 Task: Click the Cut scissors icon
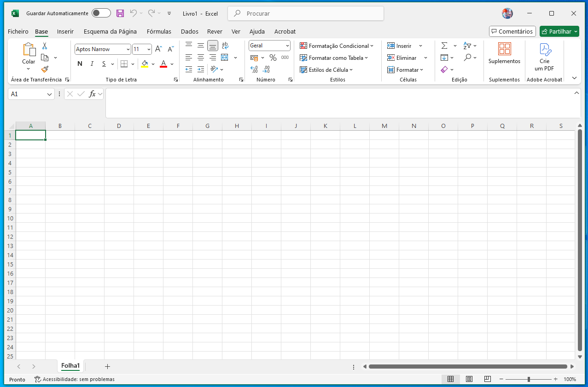[45, 46]
